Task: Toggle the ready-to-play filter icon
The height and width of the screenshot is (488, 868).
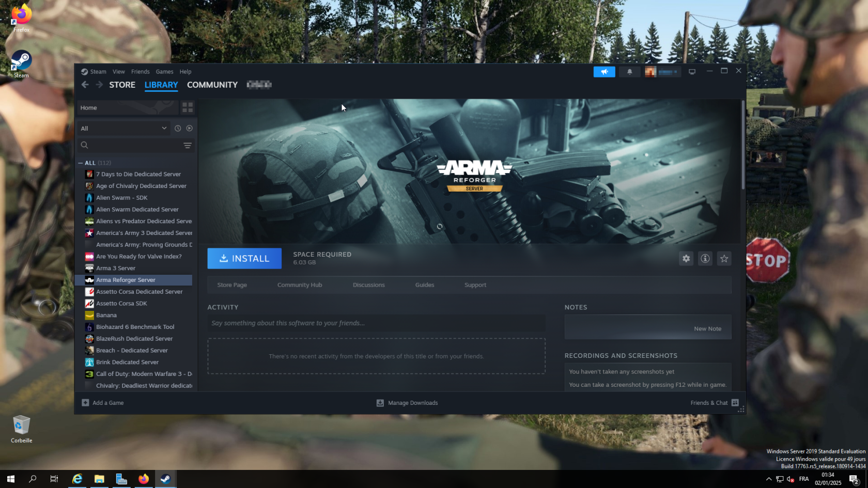Action: (189, 128)
